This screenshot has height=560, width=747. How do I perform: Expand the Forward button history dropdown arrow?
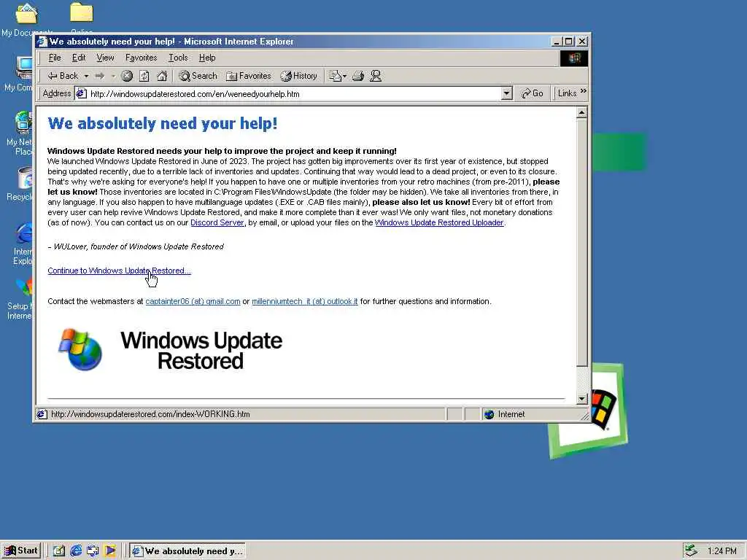coord(113,76)
